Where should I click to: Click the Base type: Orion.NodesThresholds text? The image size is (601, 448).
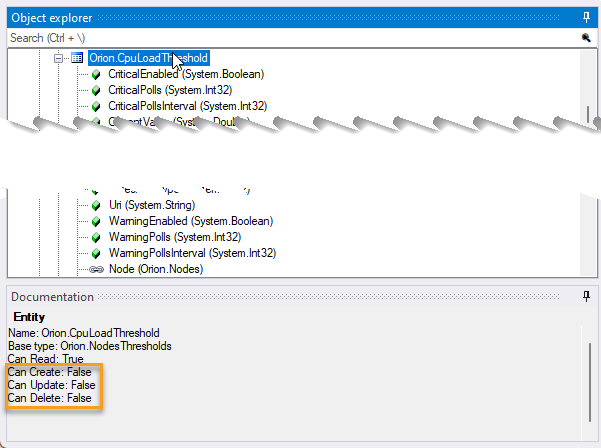coord(90,346)
